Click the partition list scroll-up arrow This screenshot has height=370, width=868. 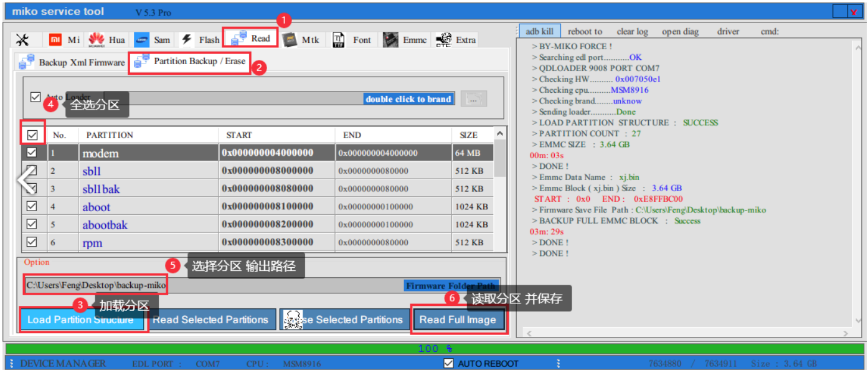[x=499, y=134]
